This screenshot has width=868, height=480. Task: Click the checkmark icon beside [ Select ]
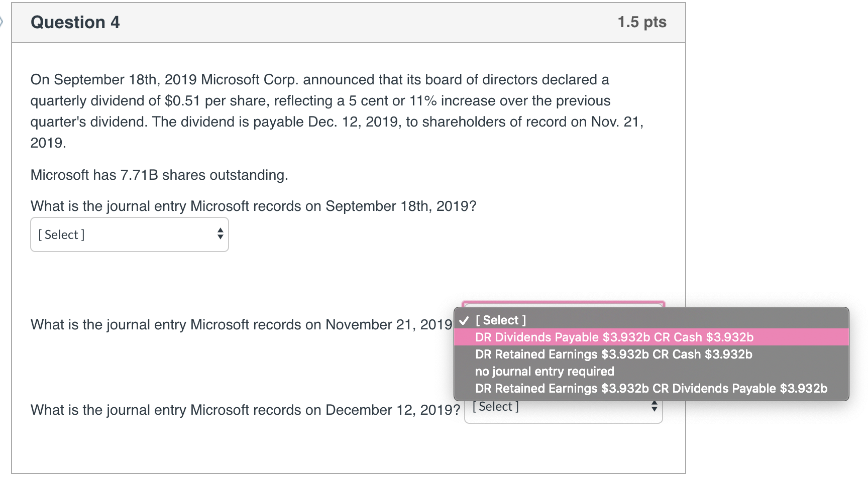(465, 320)
